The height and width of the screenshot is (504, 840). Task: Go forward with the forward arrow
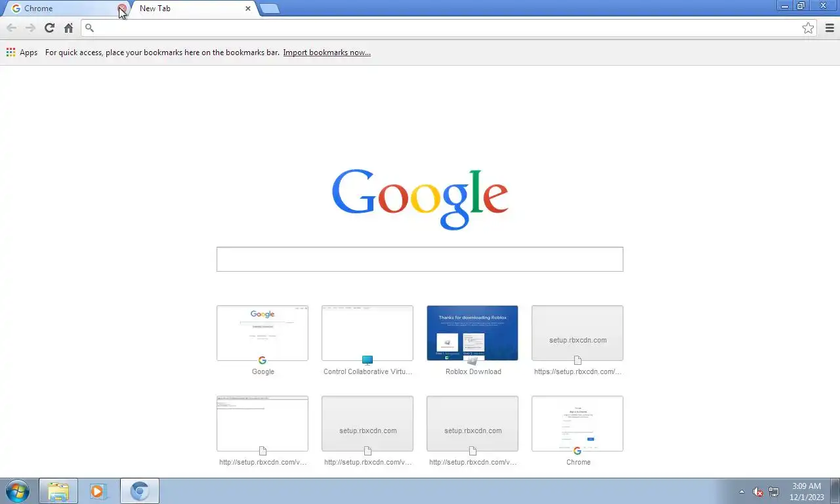[x=30, y=28]
